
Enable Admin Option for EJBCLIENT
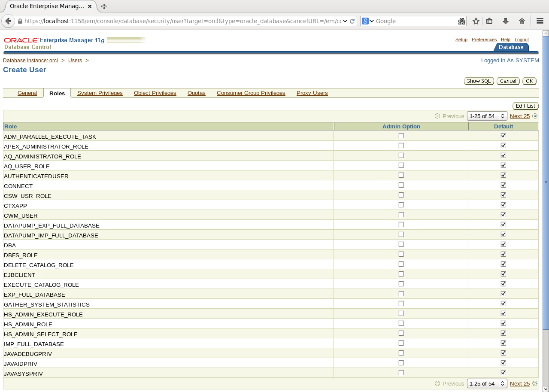[x=401, y=274]
